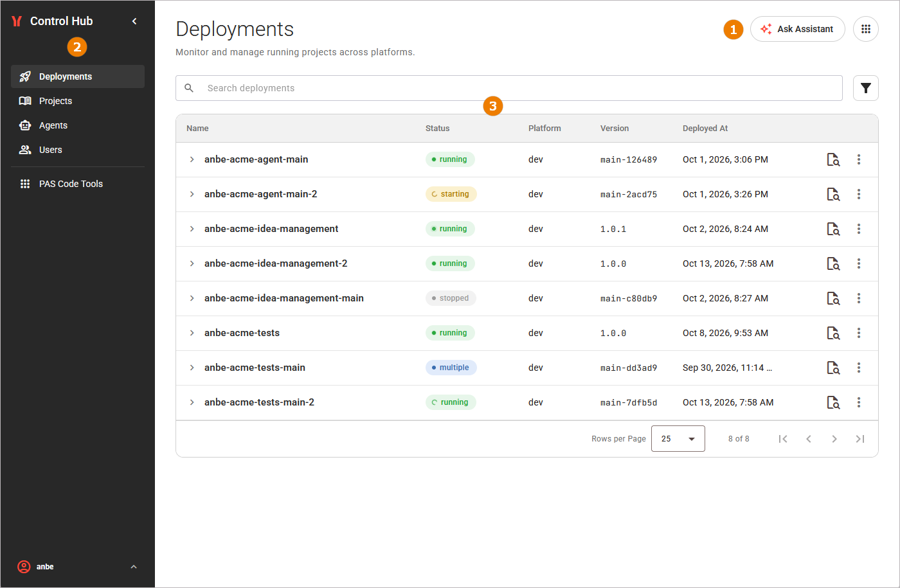View logs for anbe-acme-idea-management-2
Image resolution: width=900 pixels, height=588 pixels.
(833, 263)
